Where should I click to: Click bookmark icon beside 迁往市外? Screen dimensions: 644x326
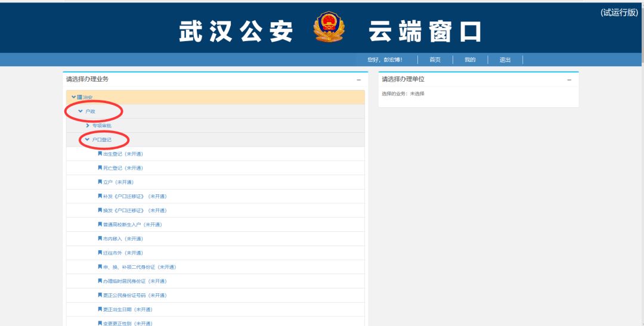pos(100,253)
